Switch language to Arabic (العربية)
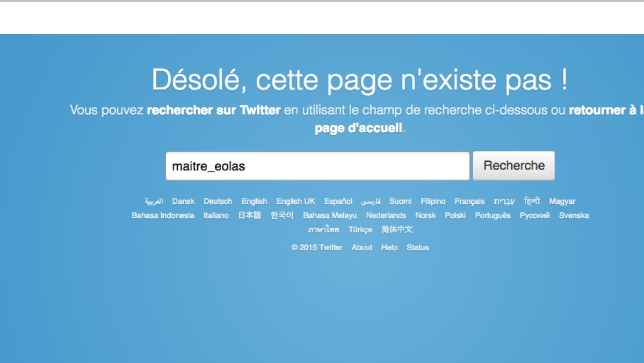The image size is (644, 363). [x=154, y=202]
